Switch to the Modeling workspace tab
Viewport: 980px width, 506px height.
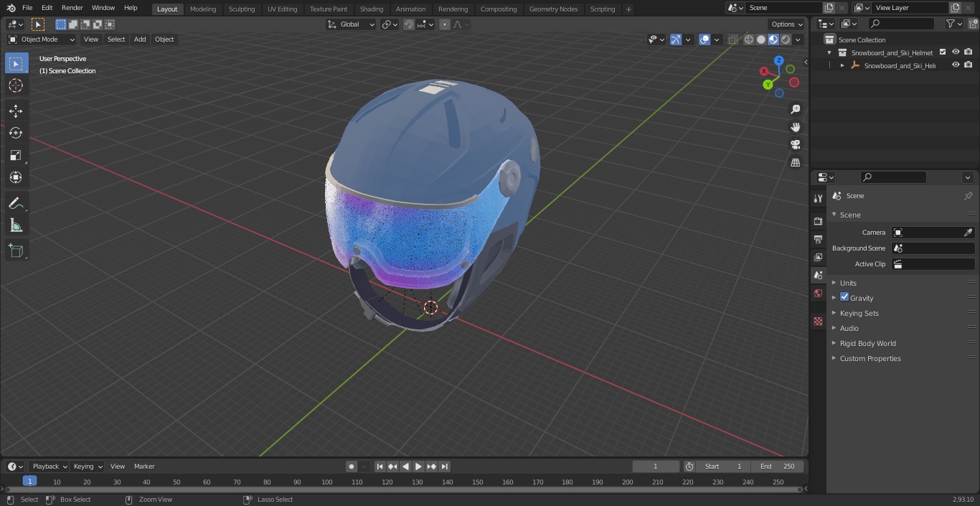coord(203,9)
